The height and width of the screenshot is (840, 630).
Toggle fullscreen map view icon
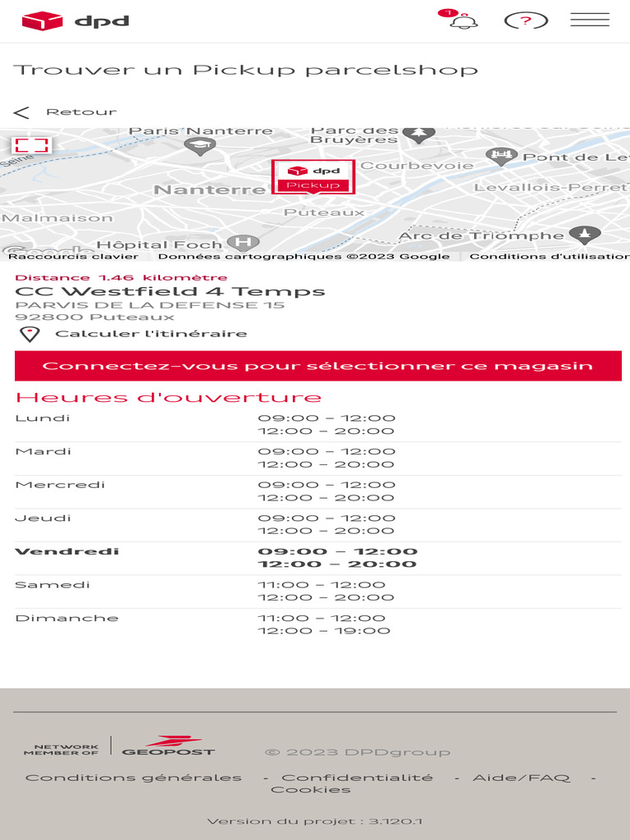click(32, 144)
